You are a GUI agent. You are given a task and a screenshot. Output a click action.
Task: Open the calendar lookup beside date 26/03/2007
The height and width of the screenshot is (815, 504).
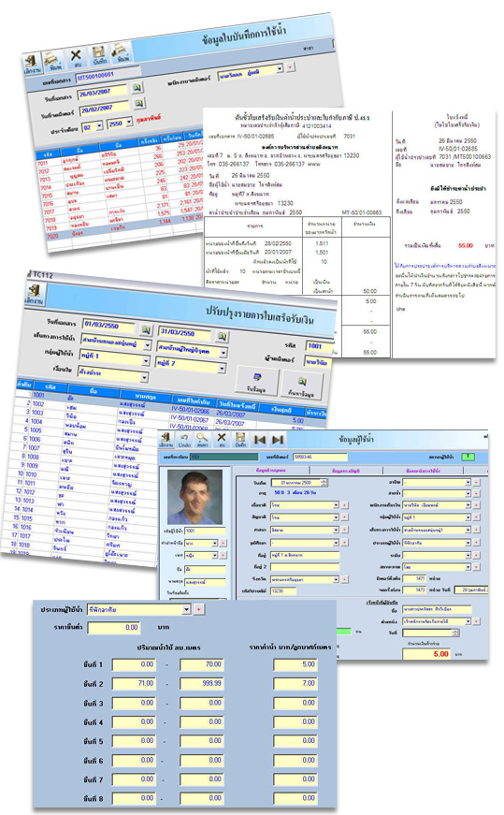137,88
